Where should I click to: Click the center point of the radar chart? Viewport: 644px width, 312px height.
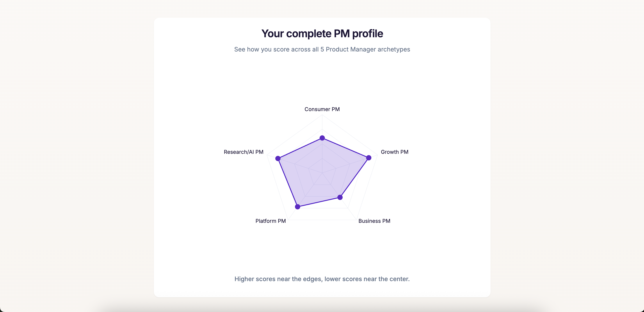tap(322, 173)
